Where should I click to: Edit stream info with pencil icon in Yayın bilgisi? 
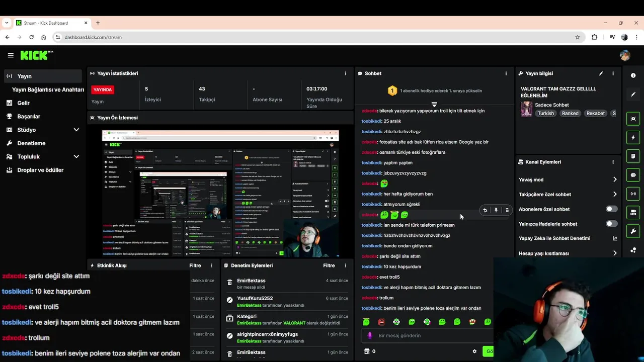(x=601, y=73)
